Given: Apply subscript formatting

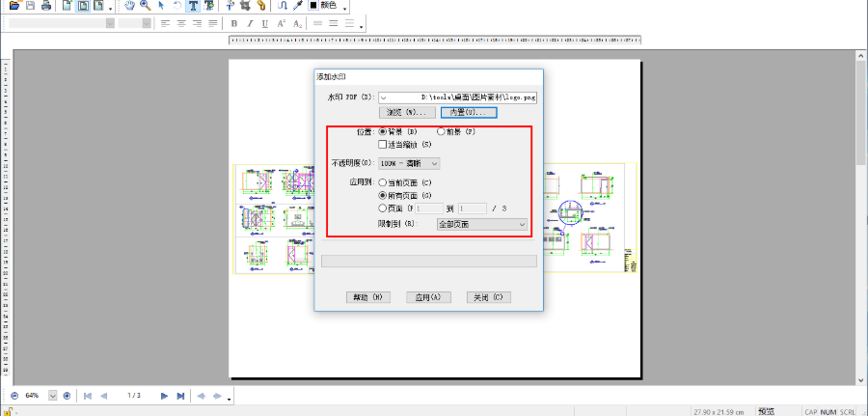Looking at the screenshot, I should tap(297, 23).
